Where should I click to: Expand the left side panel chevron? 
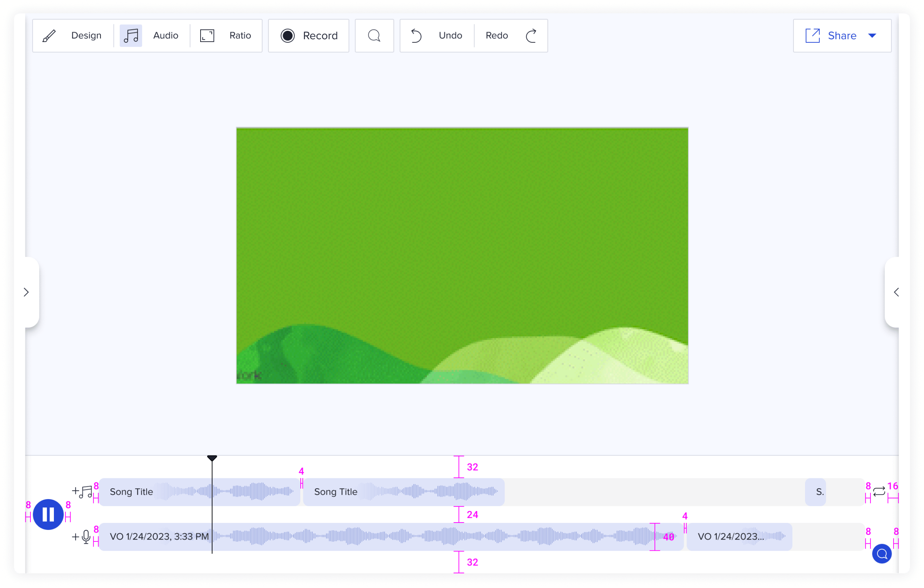point(27,292)
